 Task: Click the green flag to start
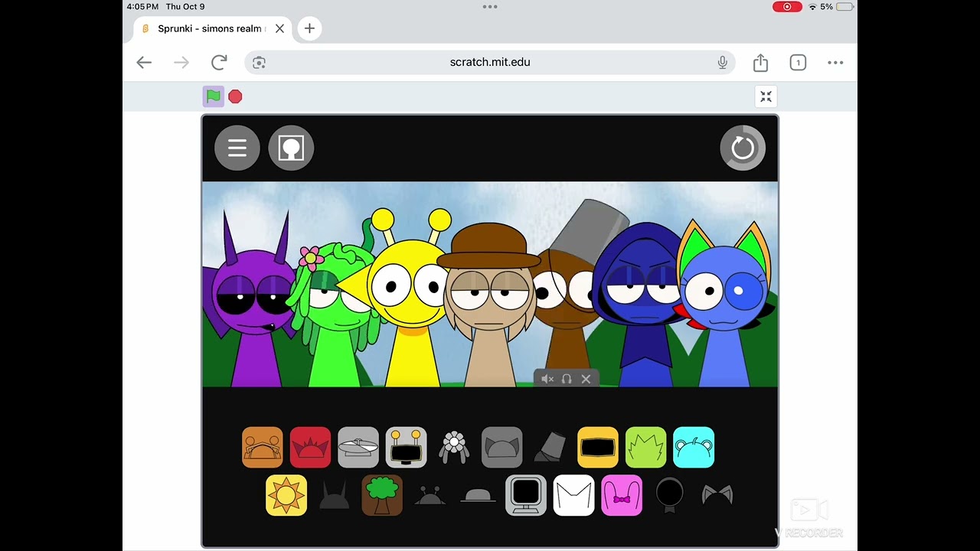point(214,96)
